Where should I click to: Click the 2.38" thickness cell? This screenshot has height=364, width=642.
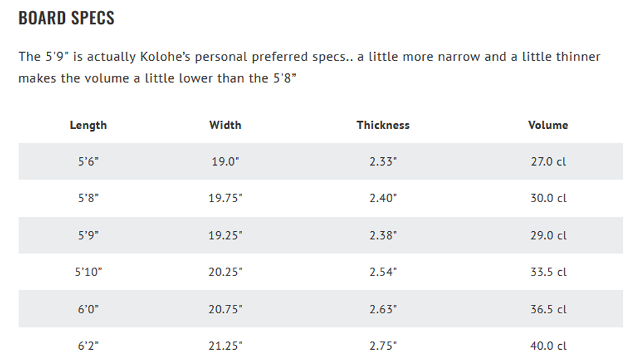[383, 236]
